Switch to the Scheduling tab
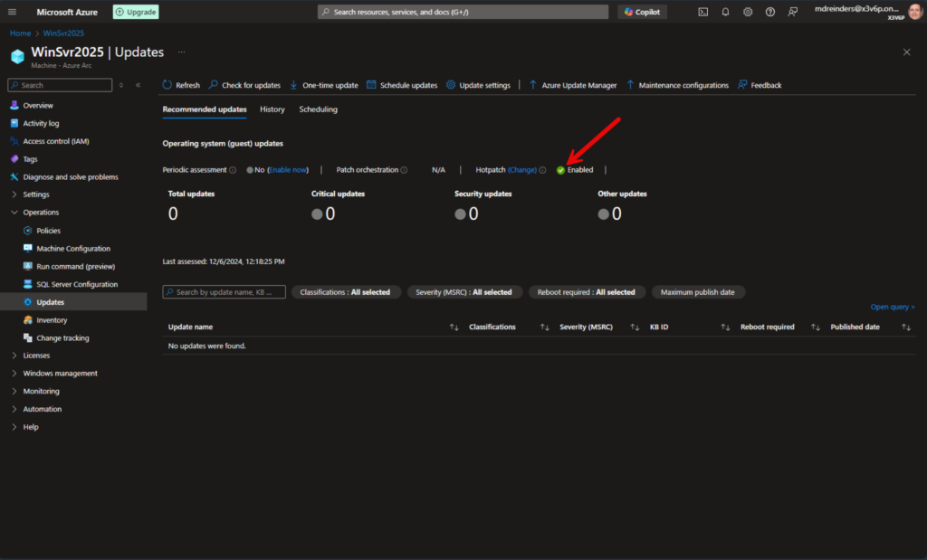927x560 pixels. click(x=318, y=109)
